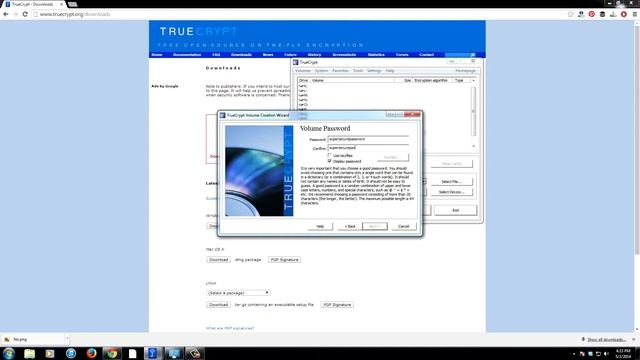The image size is (640, 360).
Task: Click the TrueCrypt tab favicon
Action: coord(7,4)
